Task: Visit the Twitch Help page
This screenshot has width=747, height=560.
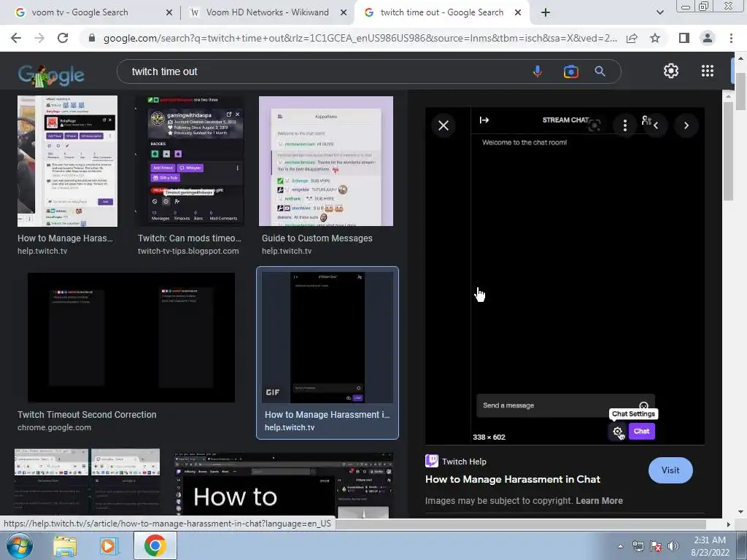Action: click(670, 470)
